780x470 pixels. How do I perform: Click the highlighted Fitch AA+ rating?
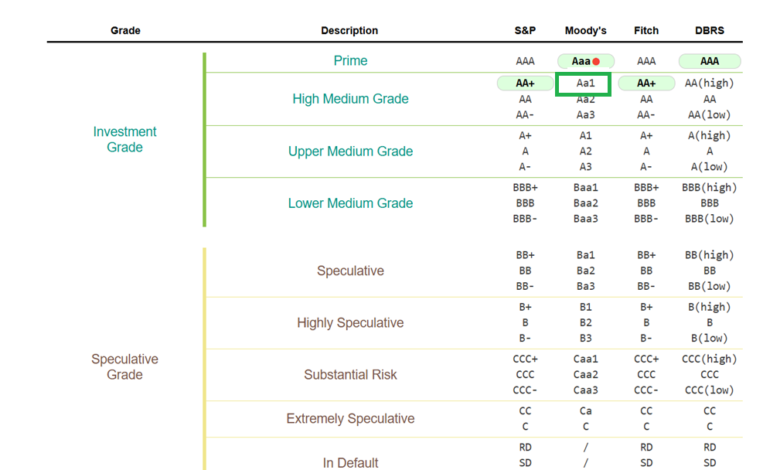point(646,83)
